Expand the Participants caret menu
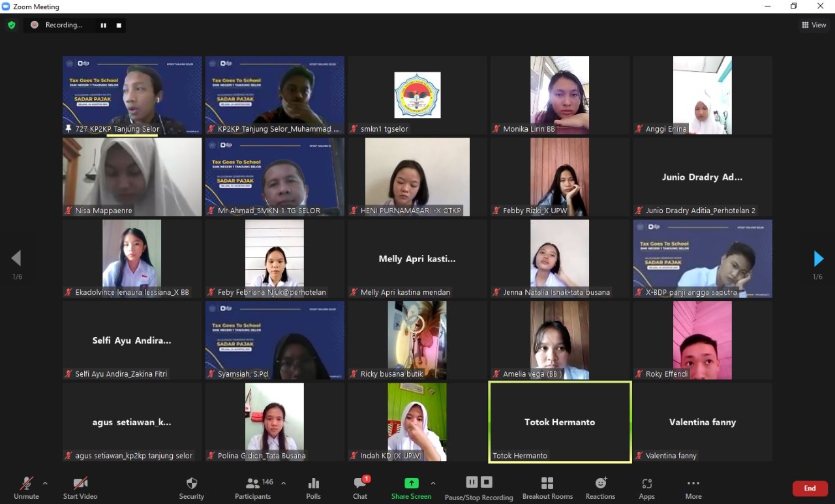835x504 pixels. point(283,483)
